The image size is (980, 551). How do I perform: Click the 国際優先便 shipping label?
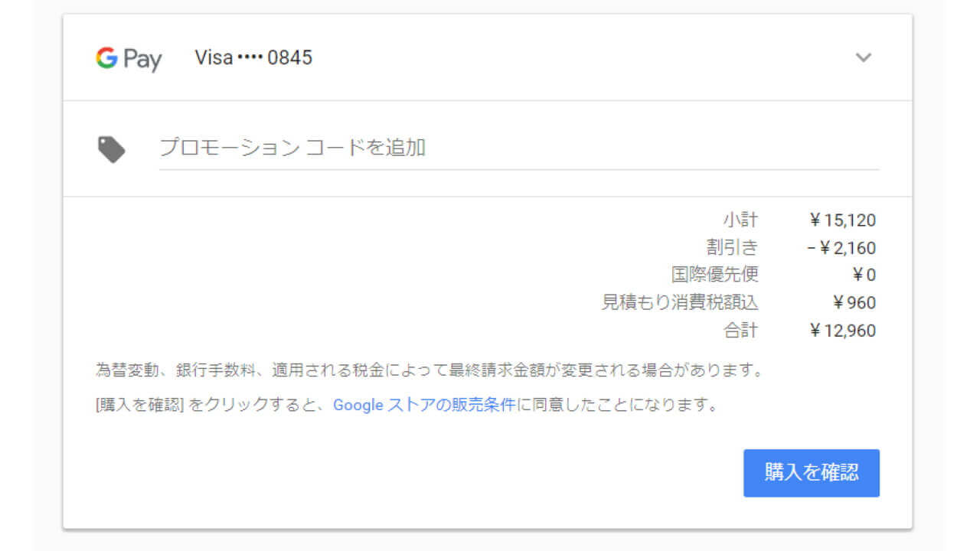[715, 275]
